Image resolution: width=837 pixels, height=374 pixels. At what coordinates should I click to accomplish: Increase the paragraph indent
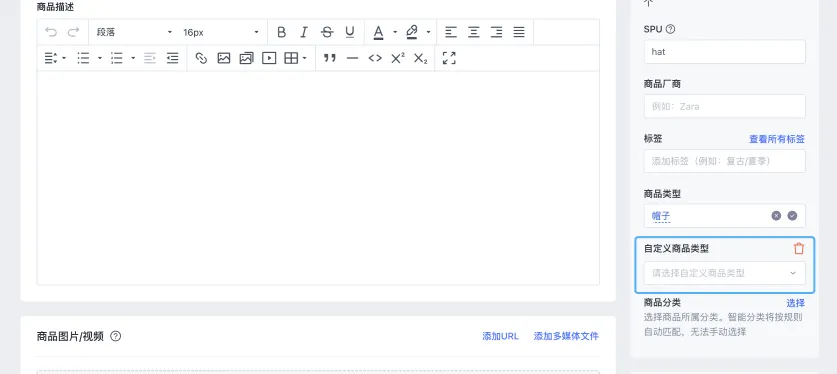point(172,58)
